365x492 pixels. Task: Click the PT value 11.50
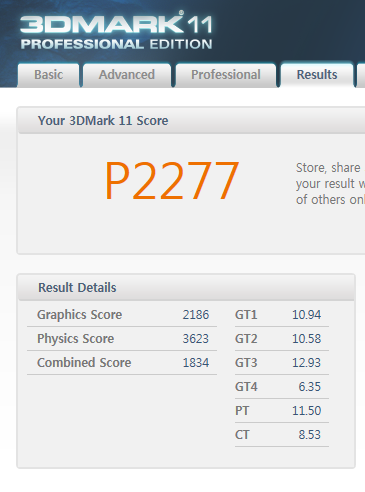(x=306, y=411)
